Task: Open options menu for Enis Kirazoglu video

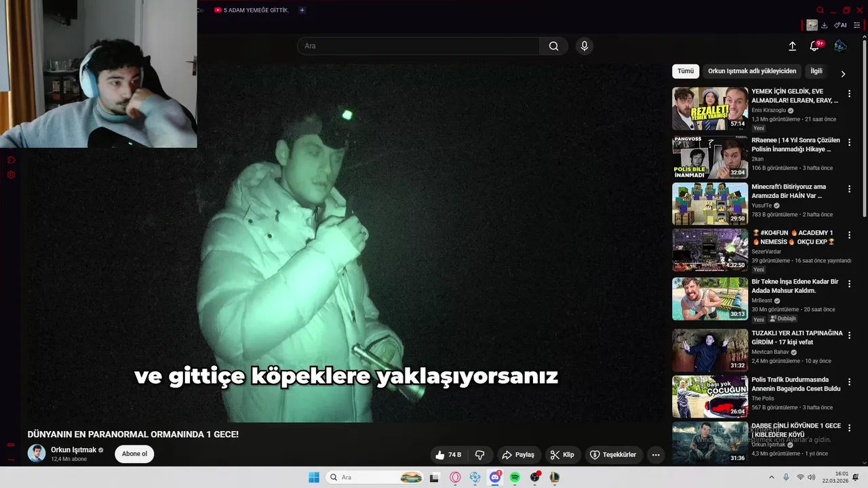Action: click(x=849, y=94)
